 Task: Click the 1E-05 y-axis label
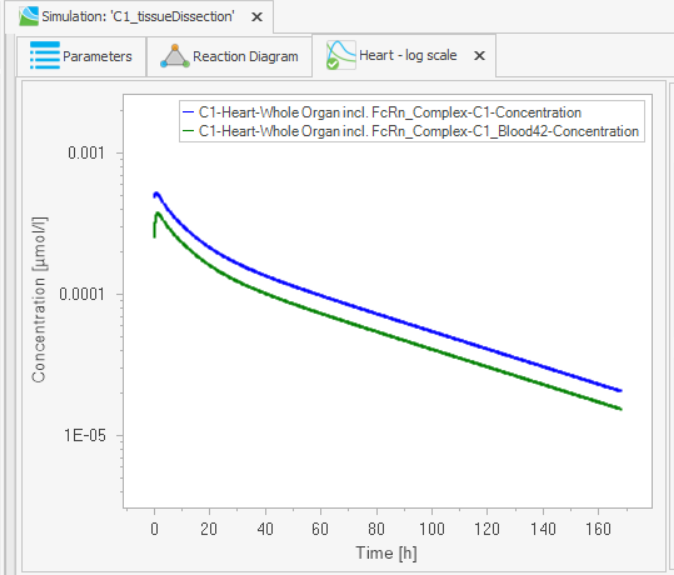85,436
